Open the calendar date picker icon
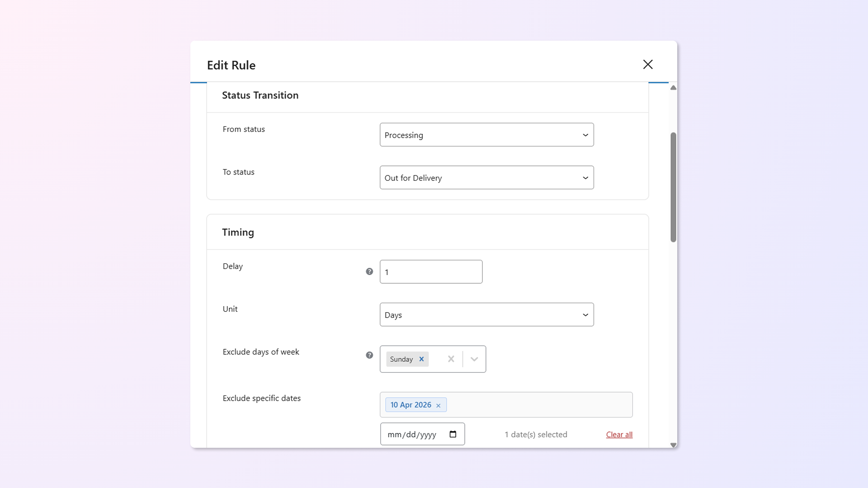The width and height of the screenshot is (868, 488). (453, 434)
